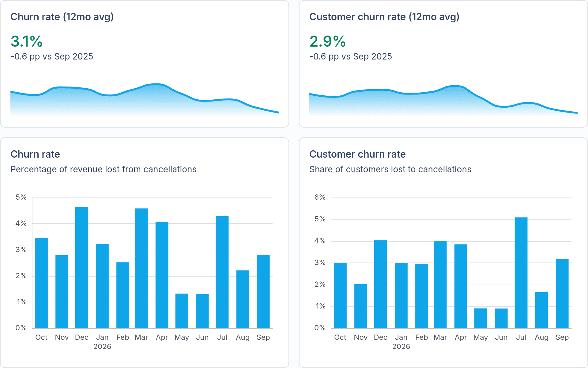This screenshot has height=368, width=588.
Task: Select the Oct bar in Churn rate chart
Action: 41,283
